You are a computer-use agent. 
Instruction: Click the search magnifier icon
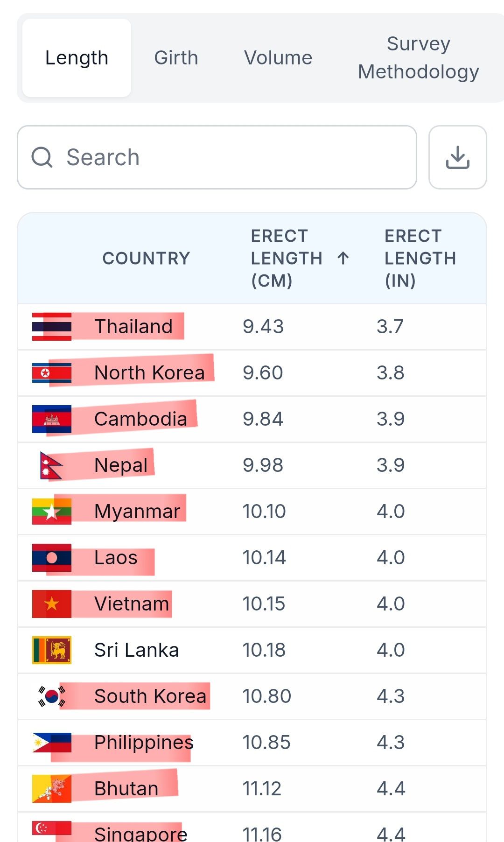42,157
